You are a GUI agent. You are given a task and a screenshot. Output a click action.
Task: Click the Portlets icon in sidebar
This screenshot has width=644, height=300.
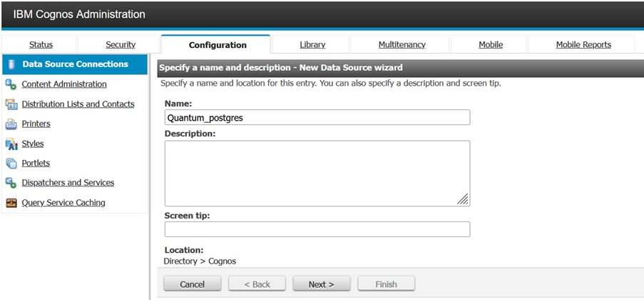[11, 164]
